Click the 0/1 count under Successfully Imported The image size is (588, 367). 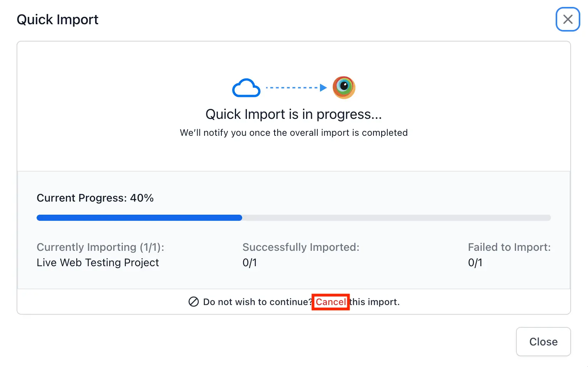[250, 263]
